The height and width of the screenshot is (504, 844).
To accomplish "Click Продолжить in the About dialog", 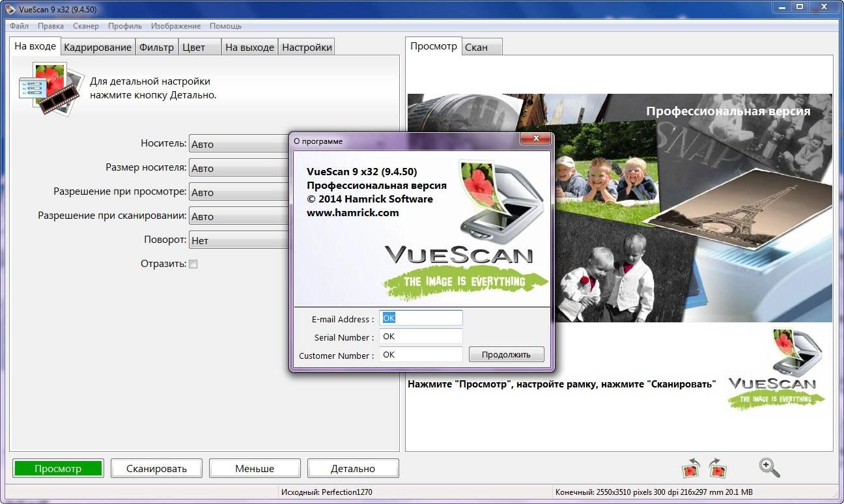I will pos(506,355).
